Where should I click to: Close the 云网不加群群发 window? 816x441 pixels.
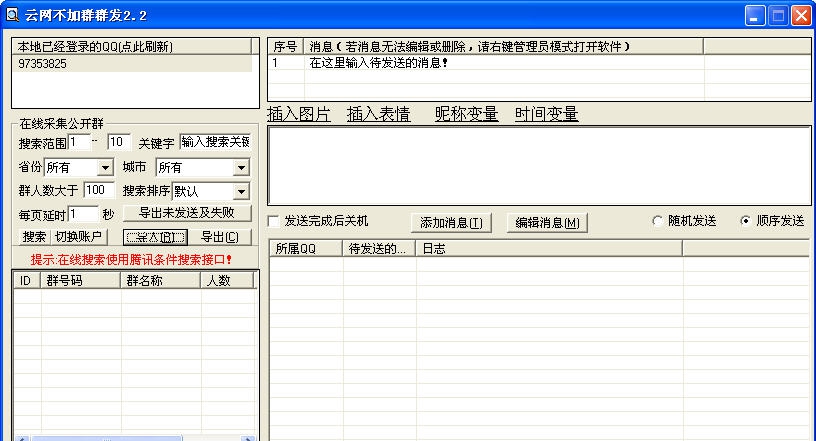pyautogui.click(x=801, y=16)
